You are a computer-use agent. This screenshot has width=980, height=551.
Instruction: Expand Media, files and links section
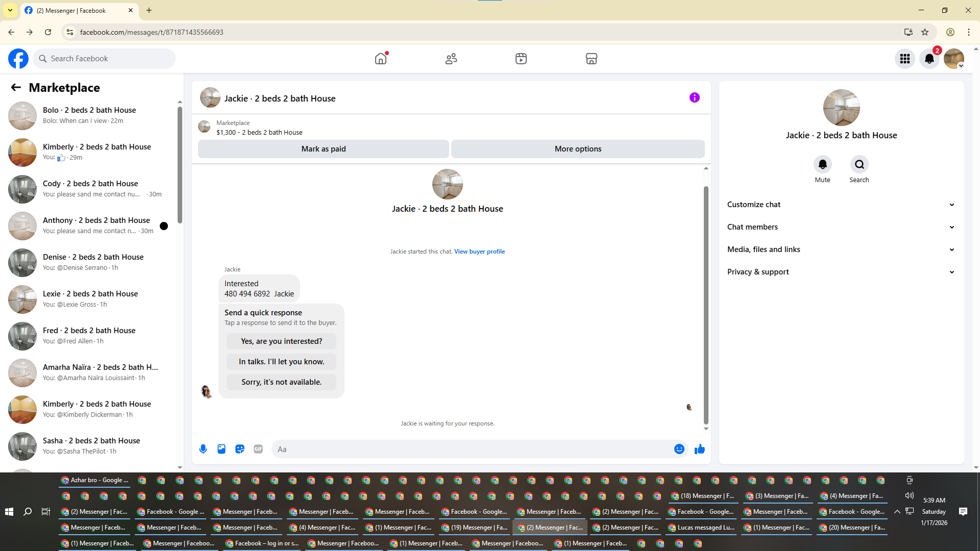point(841,249)
